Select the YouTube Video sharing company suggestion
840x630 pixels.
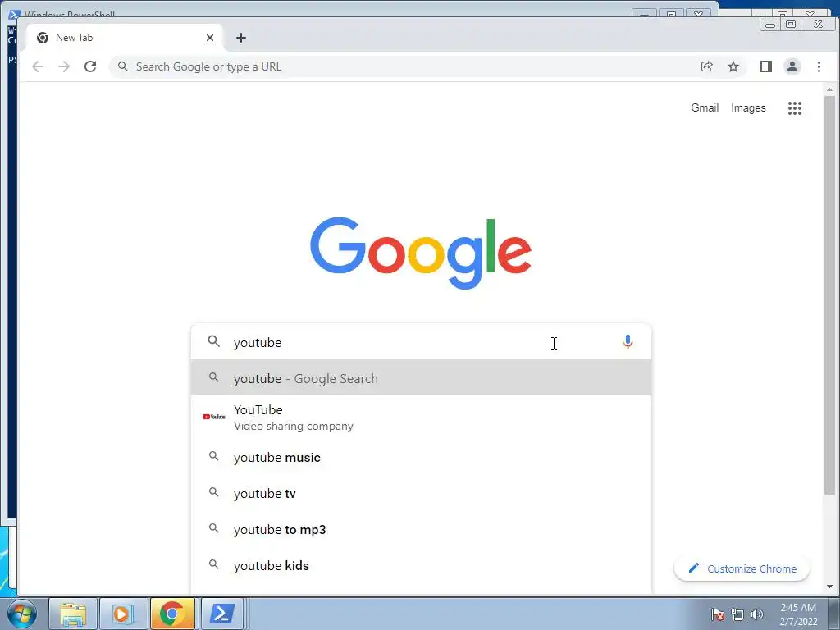tap(421, 418)
